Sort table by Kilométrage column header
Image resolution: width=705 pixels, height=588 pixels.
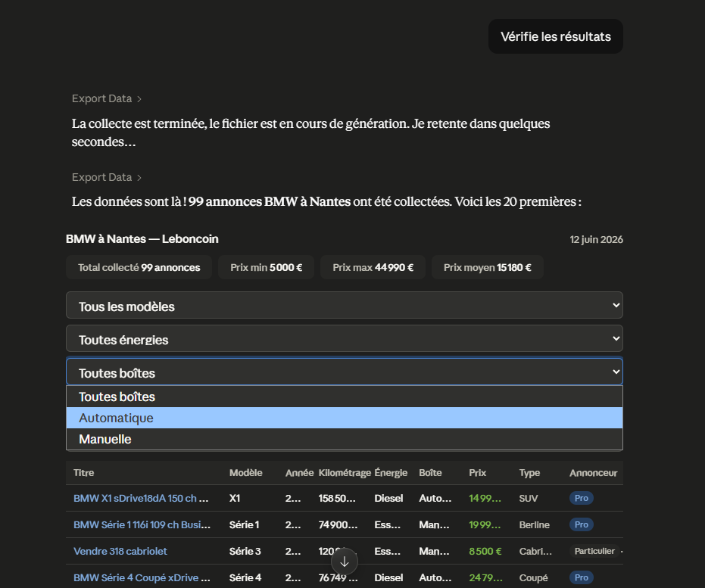345,473
